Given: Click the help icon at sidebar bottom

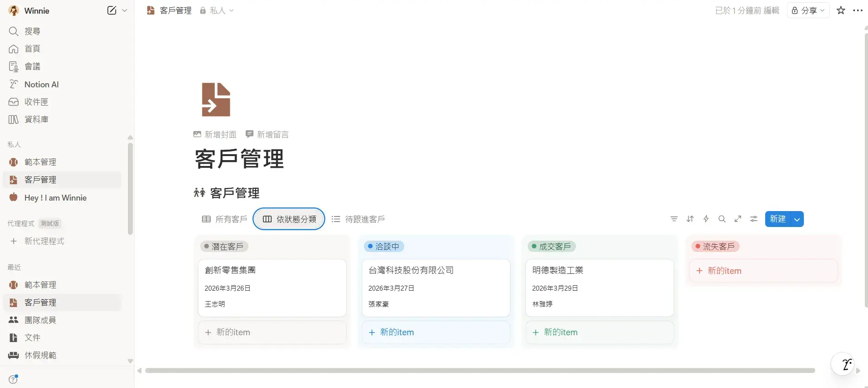Looking at the screenshot, I should [x=13, y=379].
